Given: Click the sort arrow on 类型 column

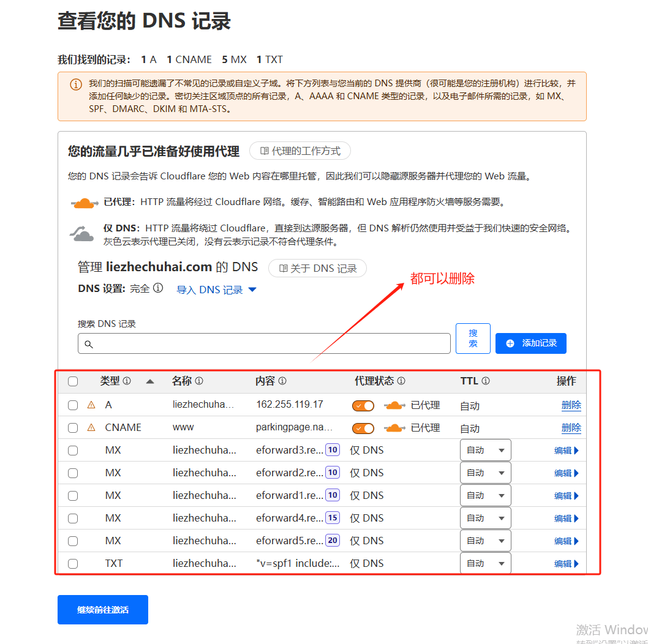Looking at the screenshot, I should click(150, 381).
